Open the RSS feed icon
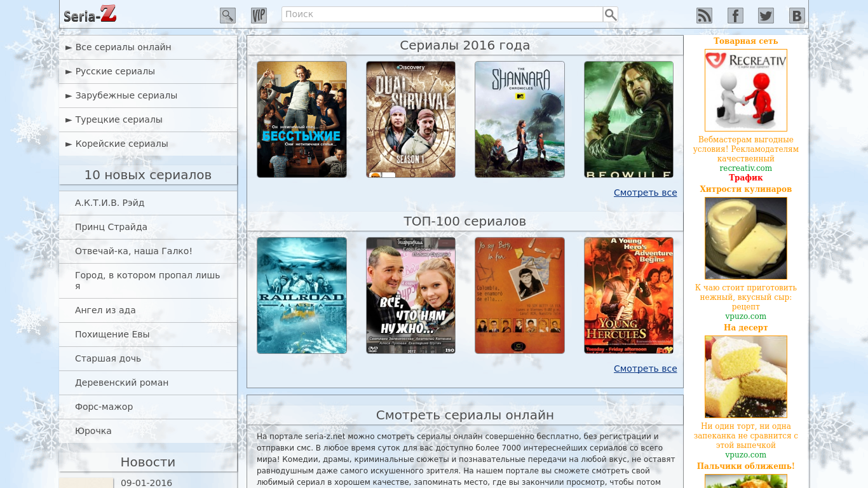This screenshot has height=488, width=868. point(704,15)
